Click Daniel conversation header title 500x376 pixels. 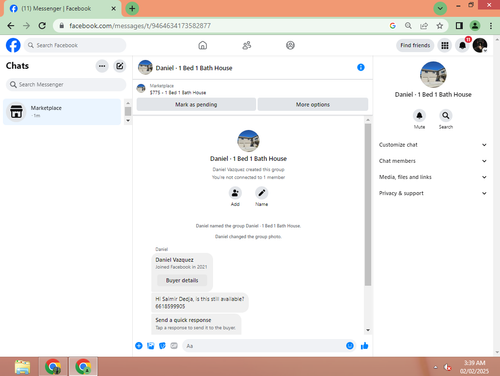(x=194, y=68)
